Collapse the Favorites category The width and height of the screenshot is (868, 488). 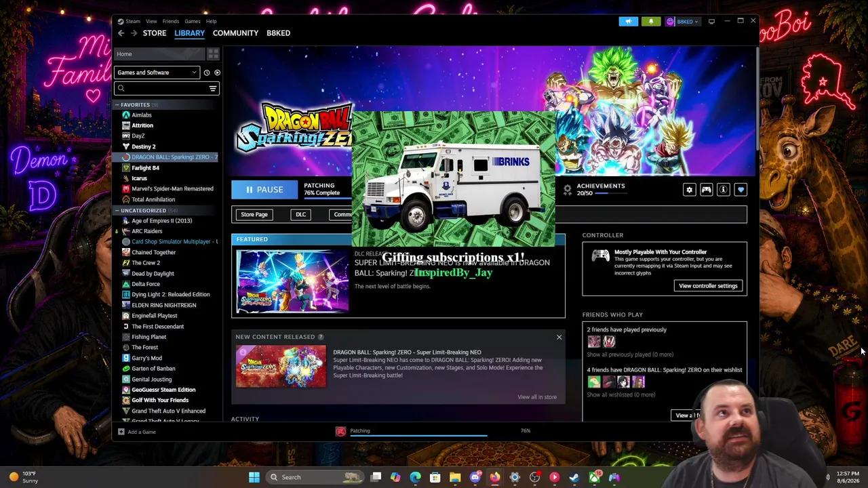(117, 105)
